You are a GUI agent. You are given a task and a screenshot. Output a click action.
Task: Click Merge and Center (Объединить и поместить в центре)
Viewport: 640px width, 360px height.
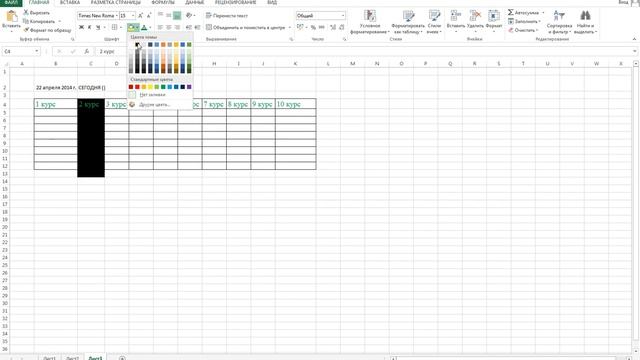click(246, 27)
